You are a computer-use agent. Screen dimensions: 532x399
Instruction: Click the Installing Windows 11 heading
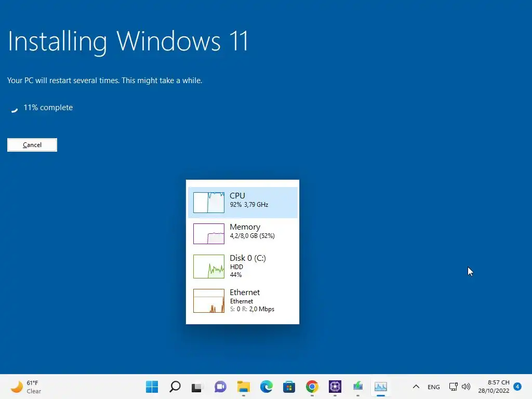128,42
